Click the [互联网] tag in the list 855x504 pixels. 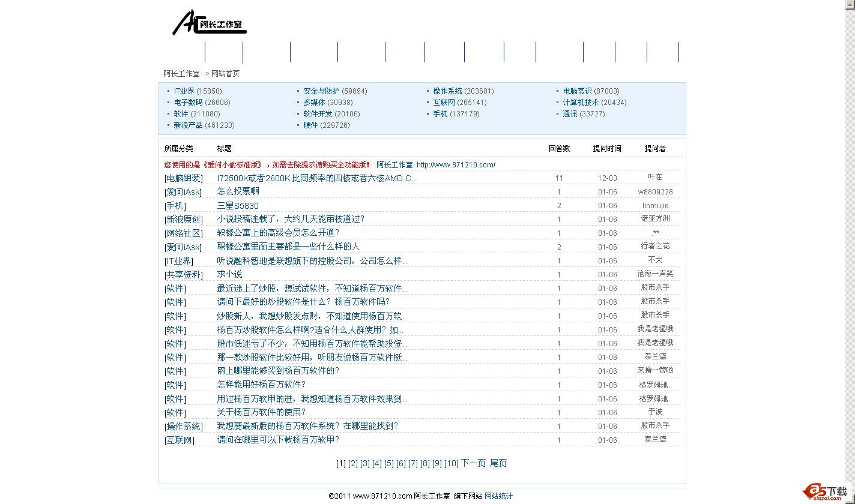[180, 440]
